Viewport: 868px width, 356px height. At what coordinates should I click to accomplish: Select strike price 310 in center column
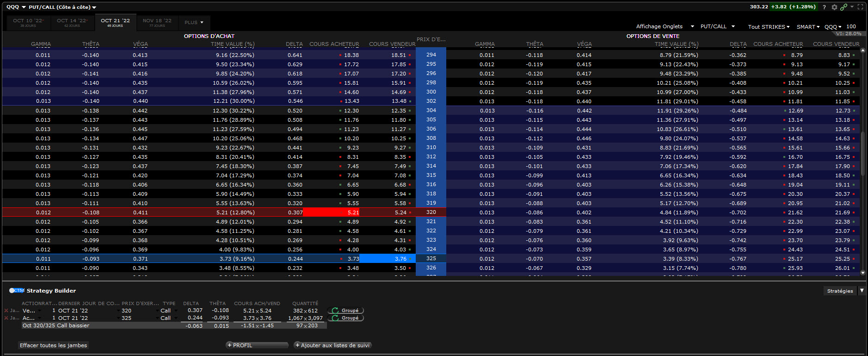pos(431,147)
